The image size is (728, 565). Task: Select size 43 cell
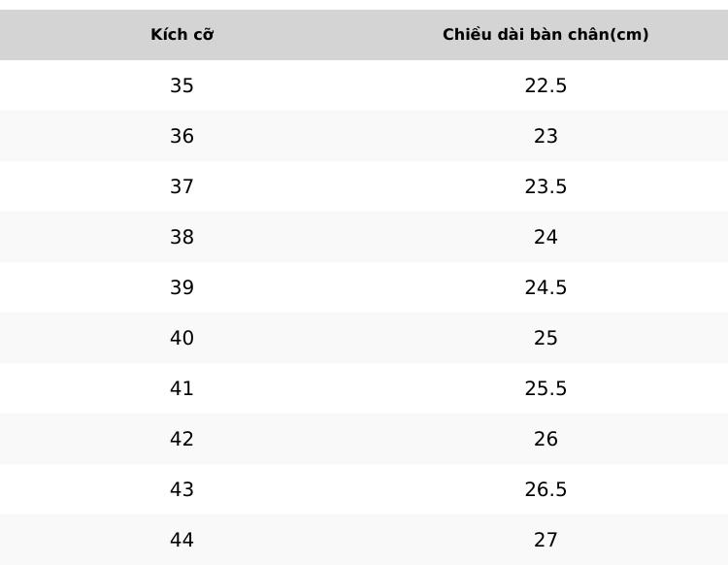pos(182,489)
